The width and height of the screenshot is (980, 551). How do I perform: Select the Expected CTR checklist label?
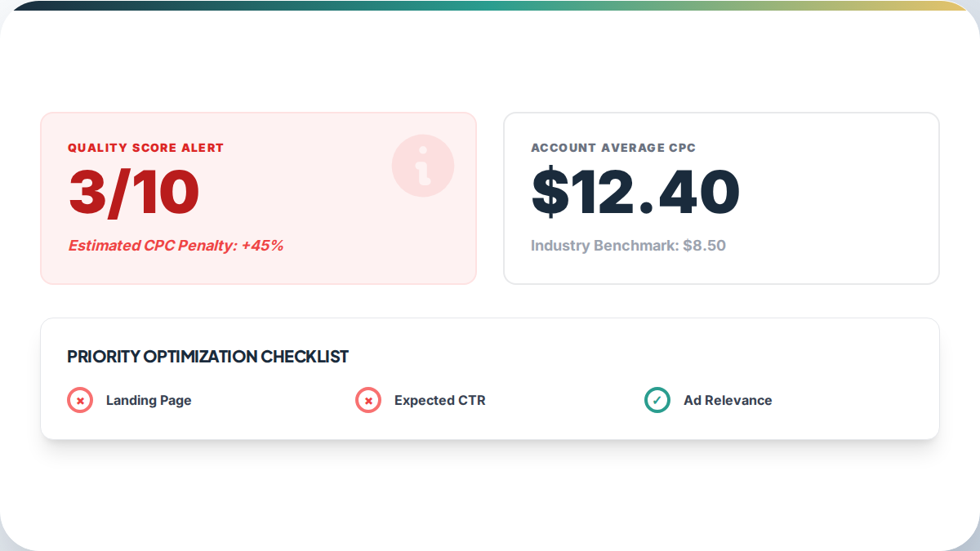tap(439, 401)
